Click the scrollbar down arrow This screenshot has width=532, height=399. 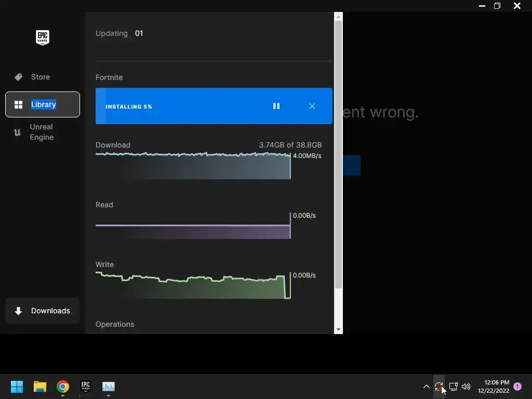click(x=338, y=329)
